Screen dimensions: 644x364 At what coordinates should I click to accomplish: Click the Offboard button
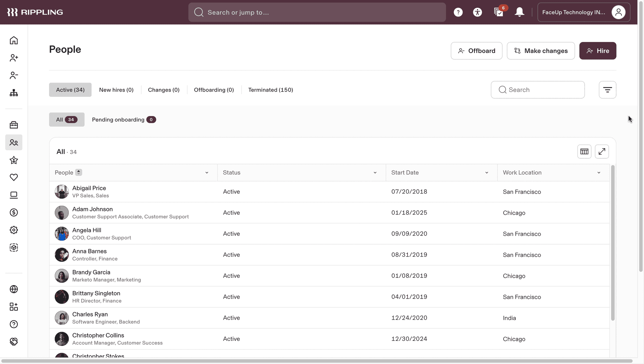coord(476,51)
